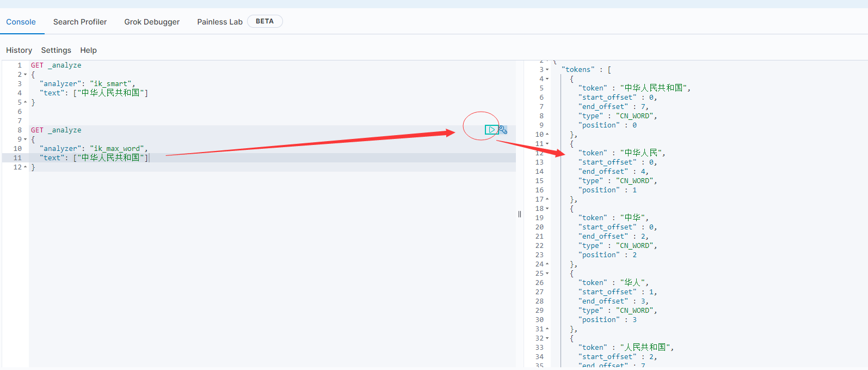The width and height of the screenshot is (868, 370).
Task: Collapse token object at response line 11
Action: pos(547,144)
